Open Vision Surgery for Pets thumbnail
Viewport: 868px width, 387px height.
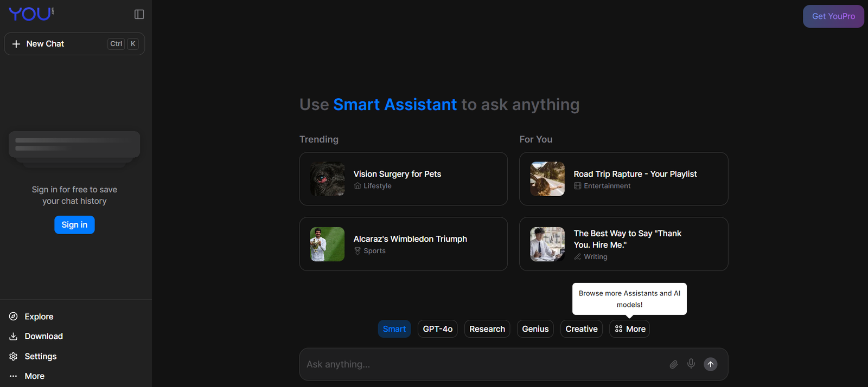click(327, 179)
